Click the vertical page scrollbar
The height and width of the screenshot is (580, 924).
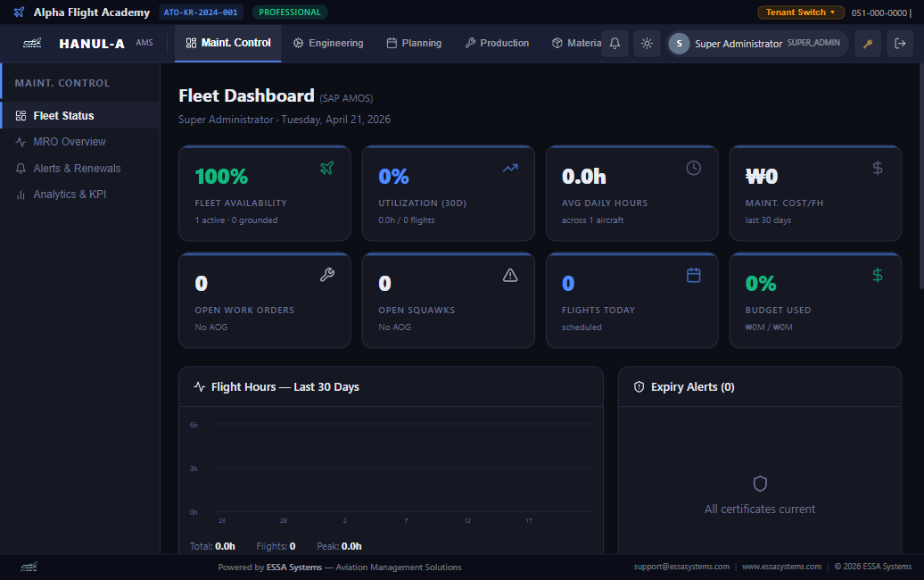pyautogui.click(x=920, y=178)
